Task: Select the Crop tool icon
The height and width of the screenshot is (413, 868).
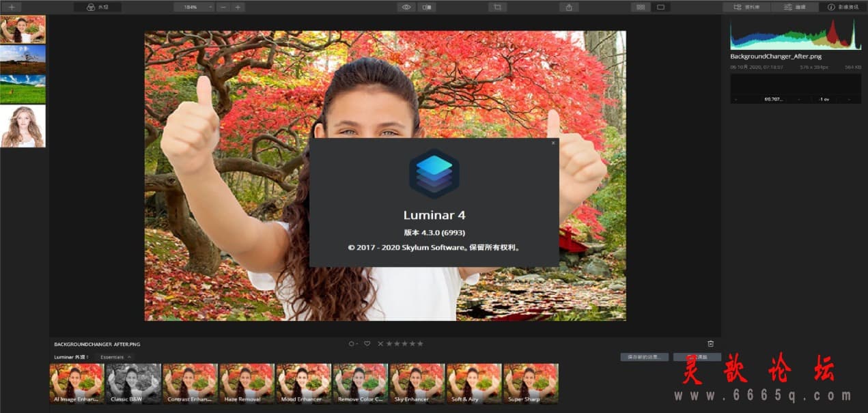Action: click(497, 7)
